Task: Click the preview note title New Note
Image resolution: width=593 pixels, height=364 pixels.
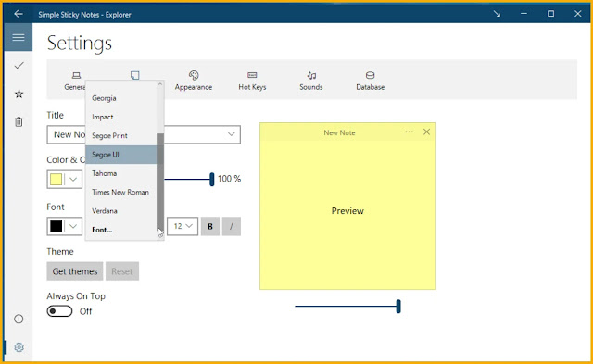Action: (x=339, y=132)
